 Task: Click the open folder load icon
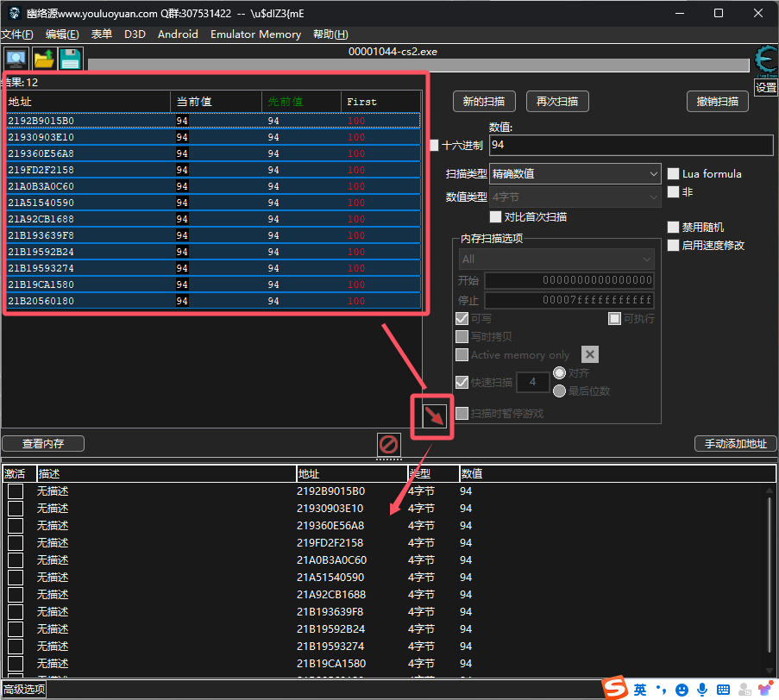[43, 59]
